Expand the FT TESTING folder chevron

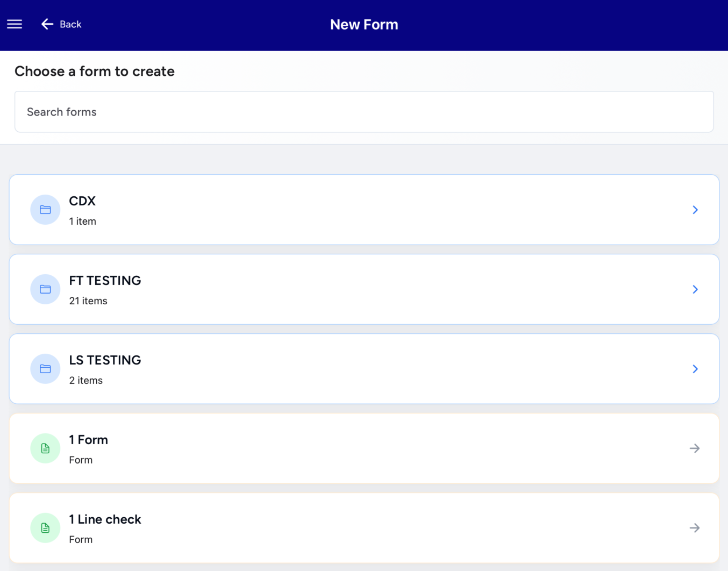(695, 289)
